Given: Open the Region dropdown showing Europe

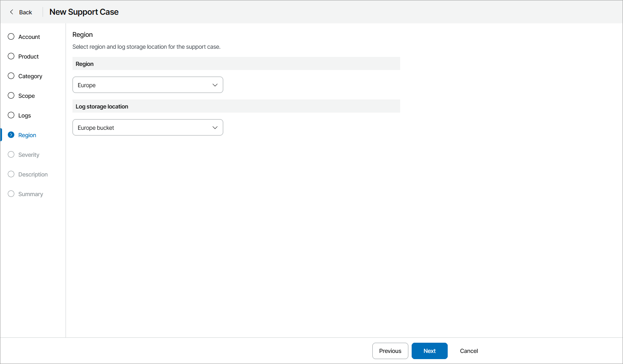Looking at the screenshot, I should [x=147, y=85].
